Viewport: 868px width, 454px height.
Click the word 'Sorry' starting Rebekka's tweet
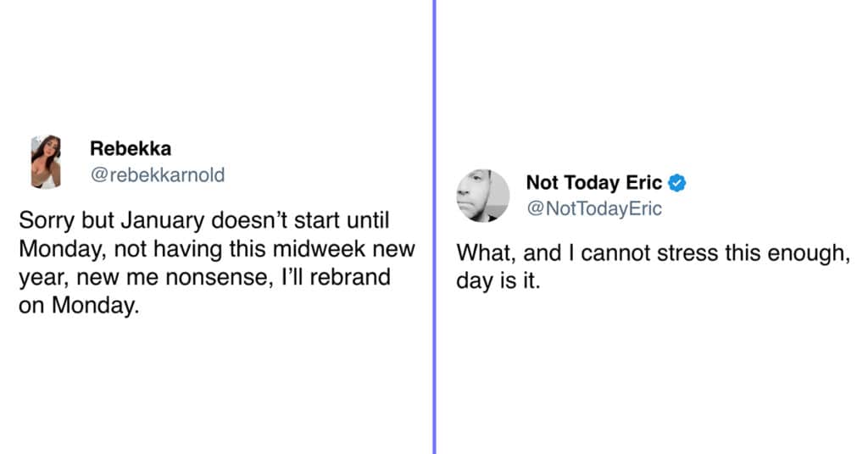coord(47,220)
